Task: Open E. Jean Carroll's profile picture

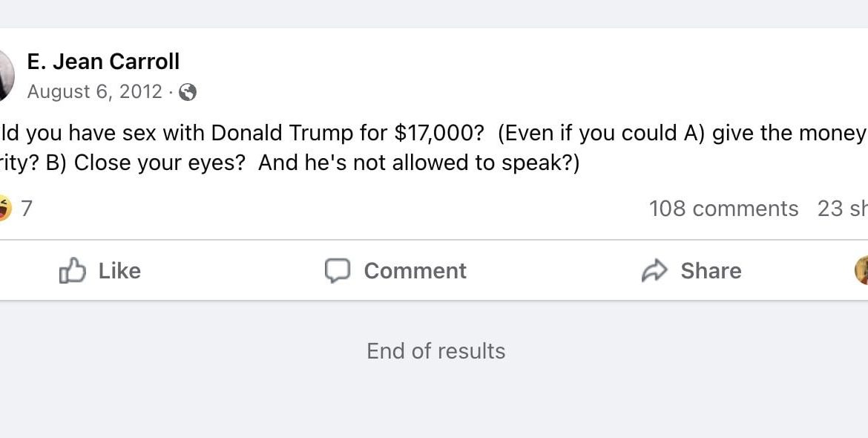Action: [x=4, y=76]
